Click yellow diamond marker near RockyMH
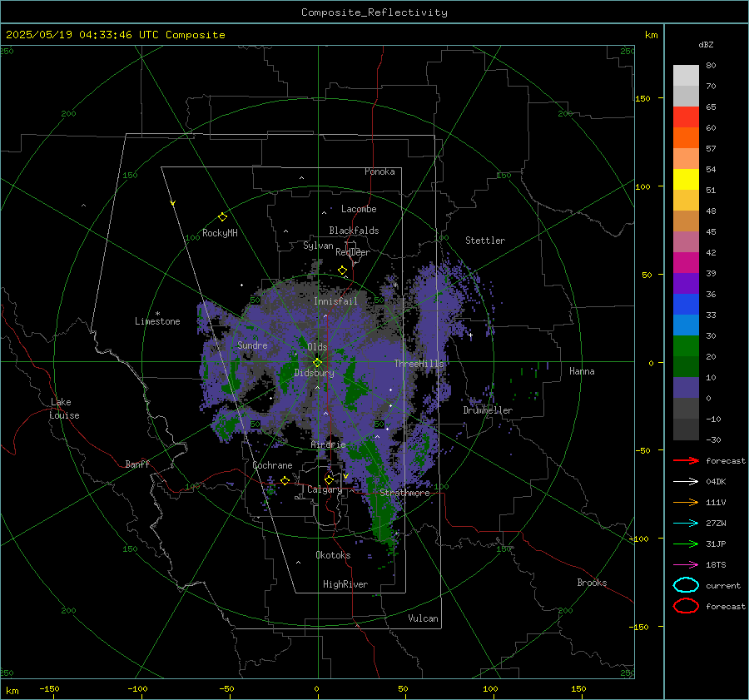Screen dimensions: 749x700 click(222, 217)
